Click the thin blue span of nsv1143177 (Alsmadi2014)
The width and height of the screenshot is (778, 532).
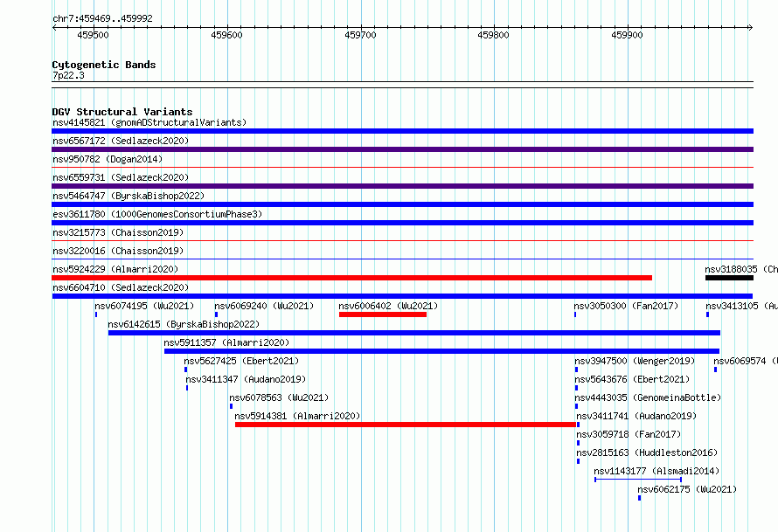(638, 480)
